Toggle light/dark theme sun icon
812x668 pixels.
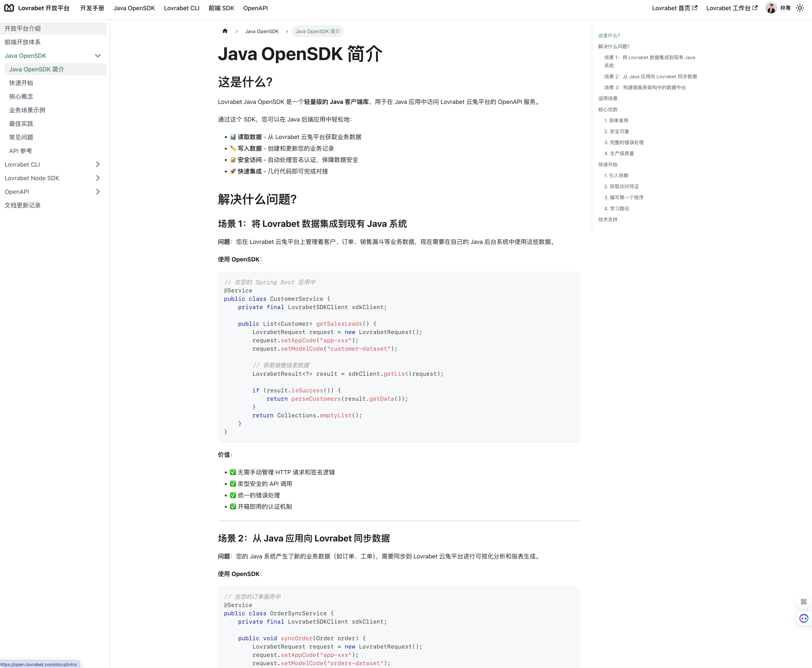coord(800,8)
